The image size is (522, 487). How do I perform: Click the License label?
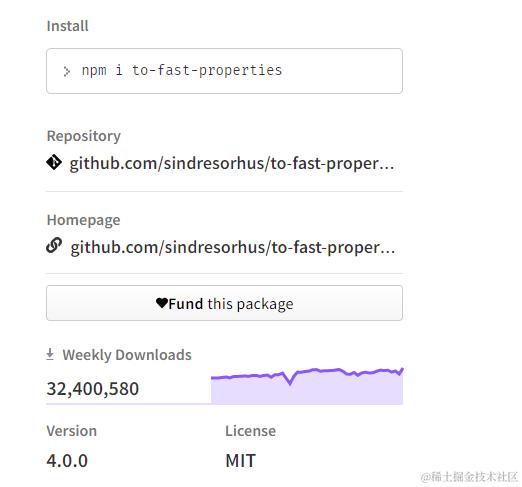point(251,431)
